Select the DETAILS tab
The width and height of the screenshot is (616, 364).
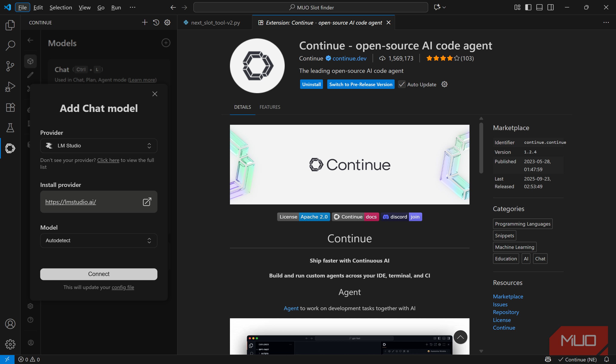[242, 107]
